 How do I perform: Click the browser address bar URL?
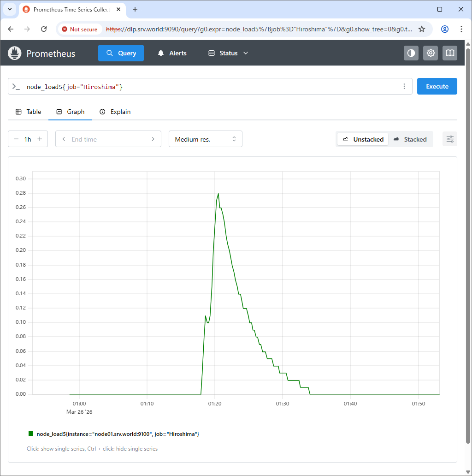[259, 29]
